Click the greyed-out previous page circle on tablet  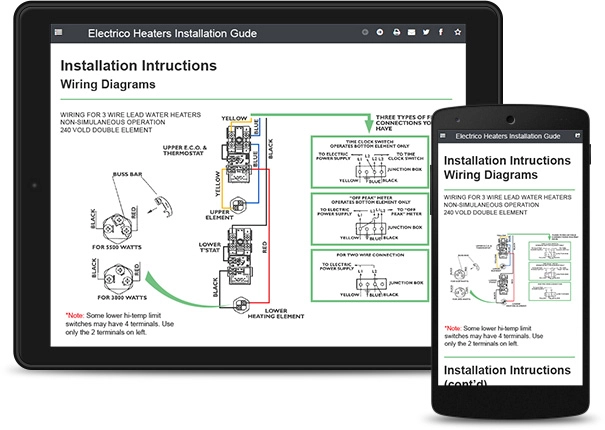point(365,32)
